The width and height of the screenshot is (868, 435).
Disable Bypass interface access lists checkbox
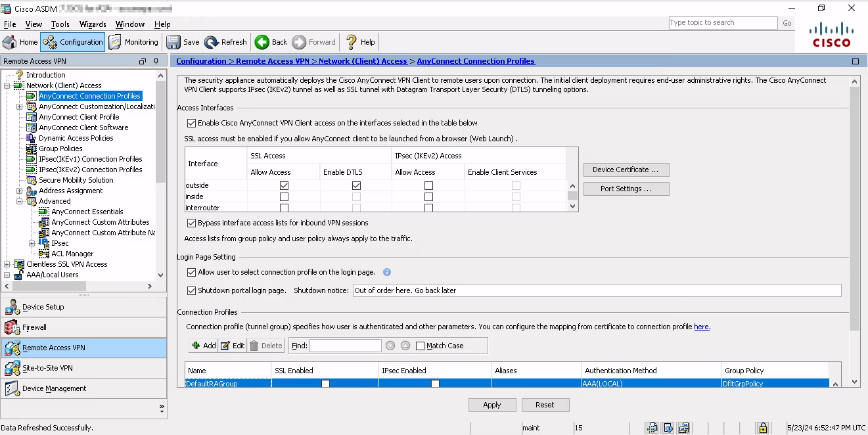192,223
